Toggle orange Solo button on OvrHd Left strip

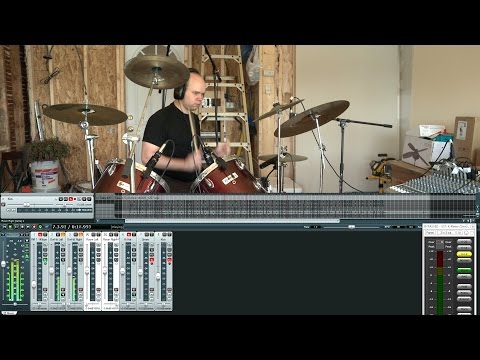pyautogui.click(x=63, y=235)
